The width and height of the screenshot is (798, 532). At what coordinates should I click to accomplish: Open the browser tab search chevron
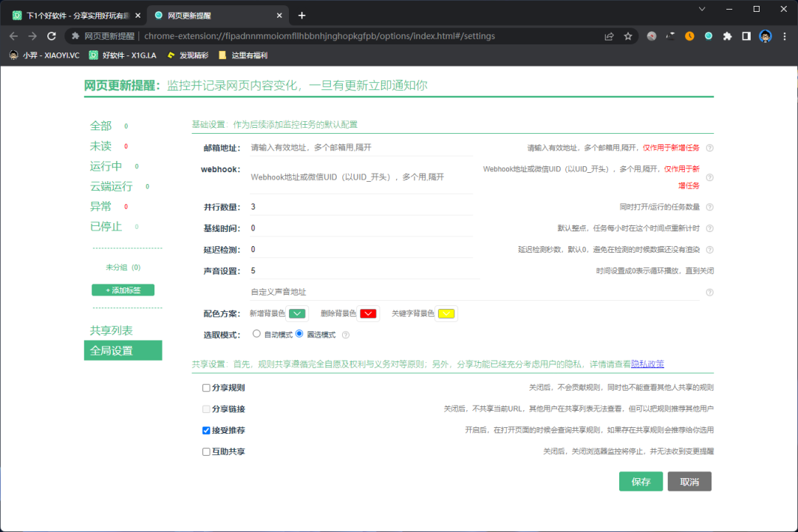700,10
